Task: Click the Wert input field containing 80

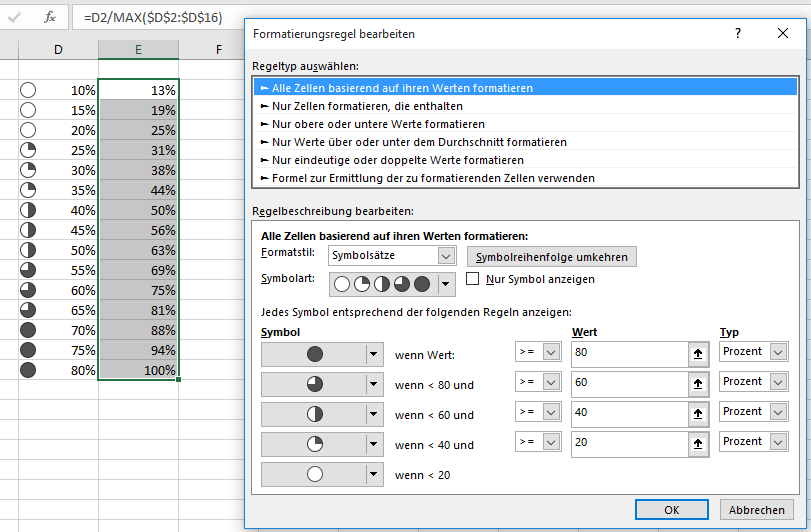Action: tap(625, 353)
